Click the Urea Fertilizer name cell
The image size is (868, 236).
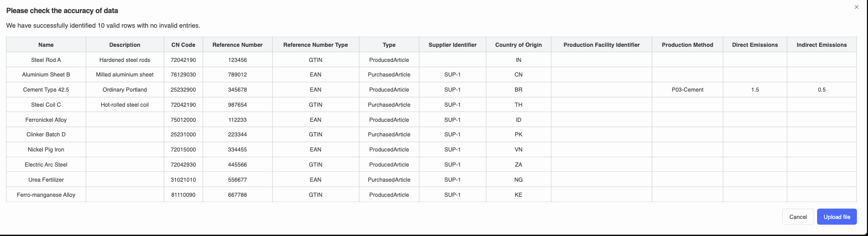pyautogui.click(x=46, y=180)
